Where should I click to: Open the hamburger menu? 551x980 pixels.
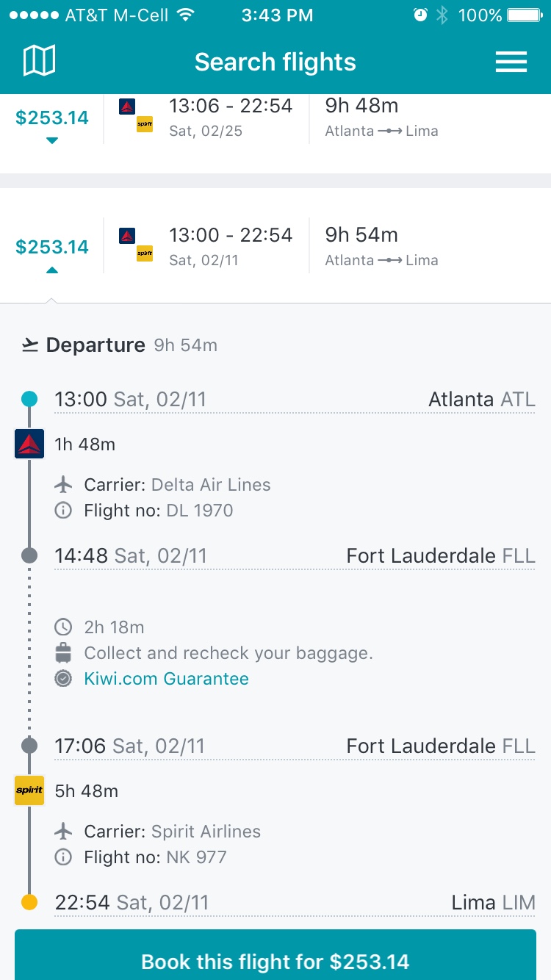pos(511,62)
